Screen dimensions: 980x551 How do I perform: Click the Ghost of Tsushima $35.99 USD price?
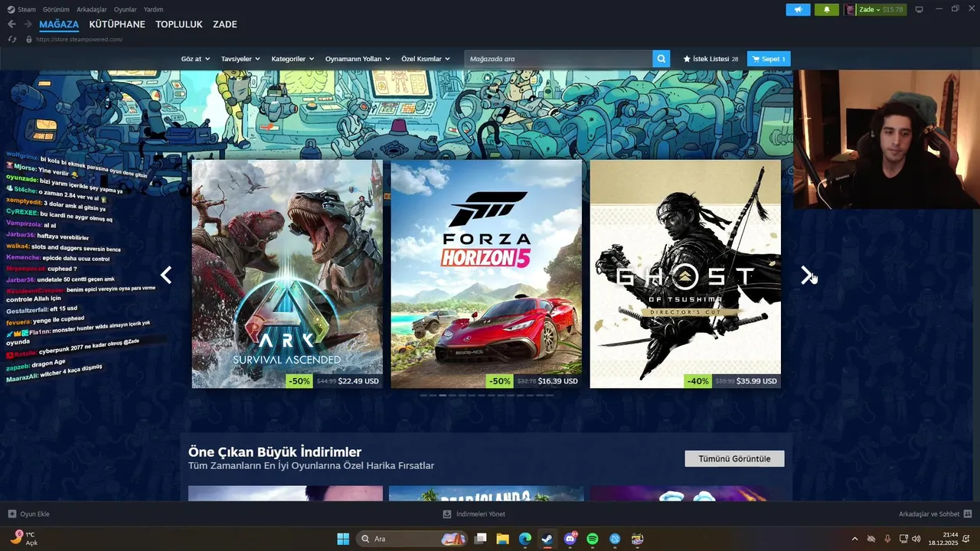[756, 381]
